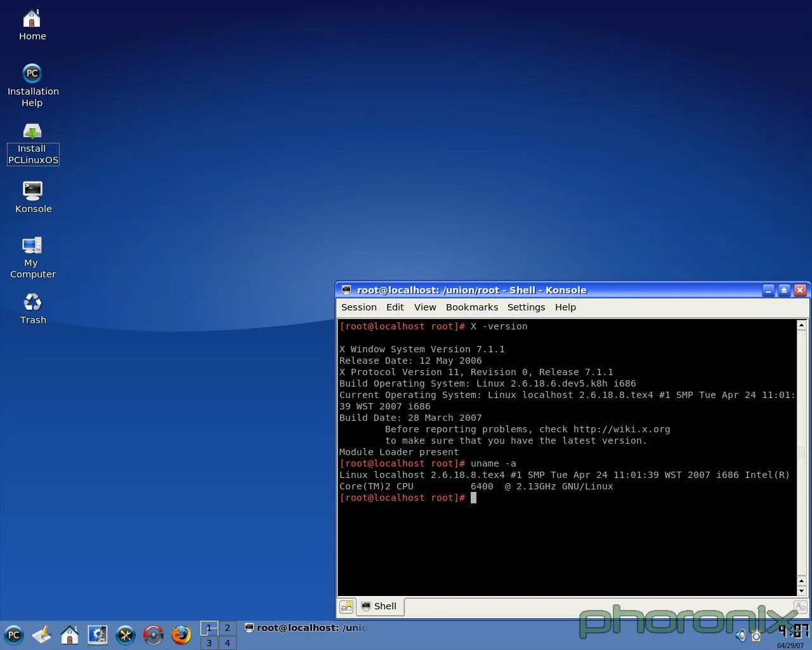The width and height of the screenshot is (812, 650).
Task: Click the Konsole scrollbar up arrow at the top
Action: [x=801, y=325]
